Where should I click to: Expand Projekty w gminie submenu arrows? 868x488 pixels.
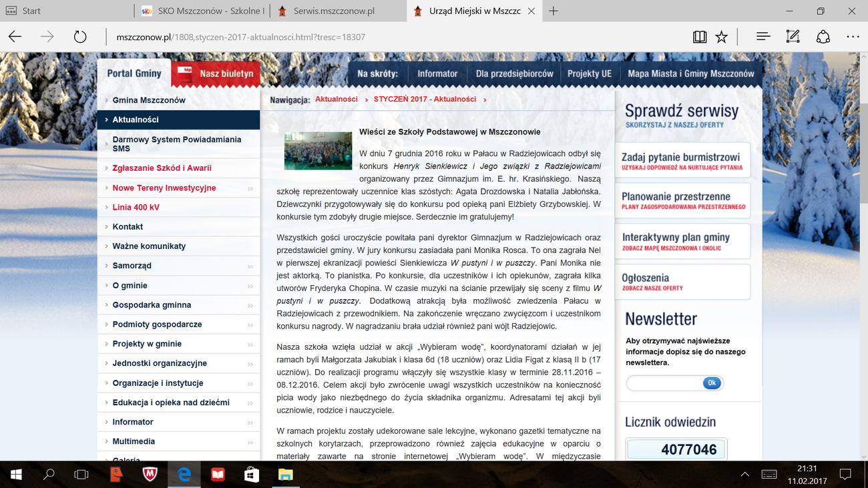pos(250,344)
